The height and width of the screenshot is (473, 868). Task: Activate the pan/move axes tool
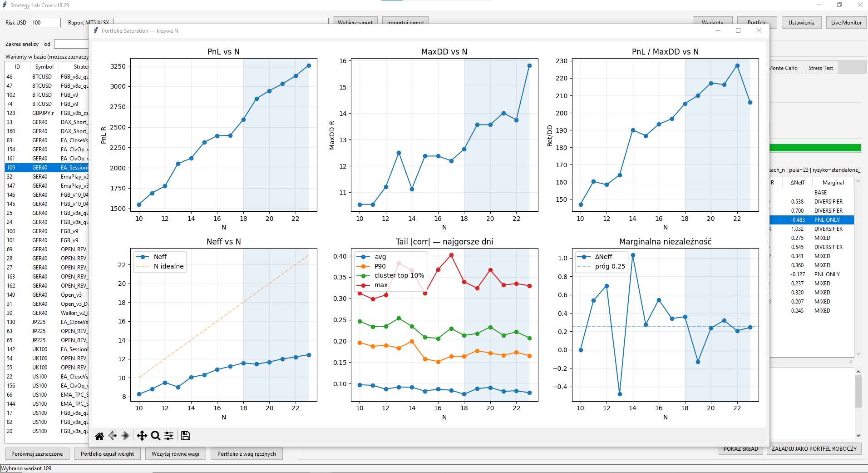(142, 436)
